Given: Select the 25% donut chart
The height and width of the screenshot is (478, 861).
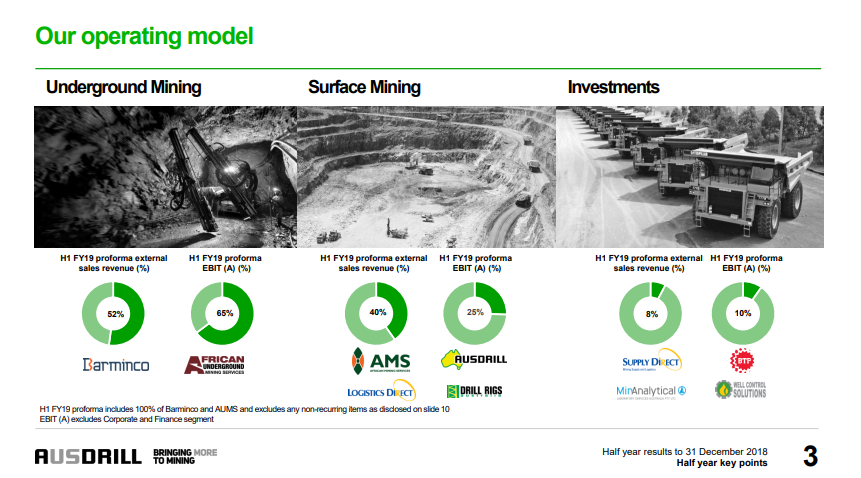Looking at the screenshot, I should click(475, 313).
